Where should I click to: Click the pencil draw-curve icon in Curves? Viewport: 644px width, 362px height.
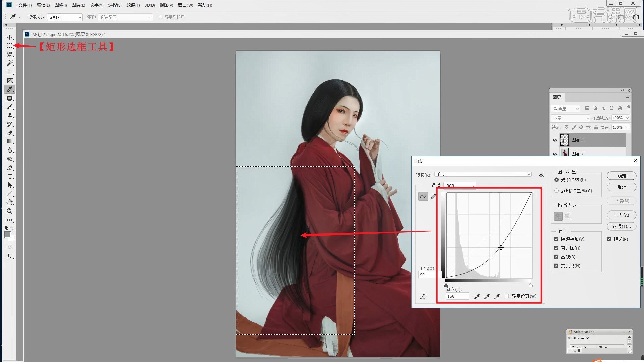[433, 197]
